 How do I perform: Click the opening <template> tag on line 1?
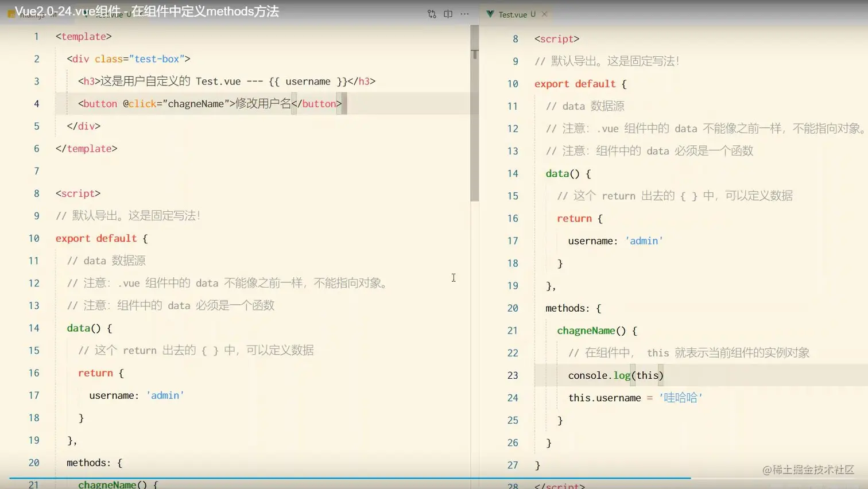[84, 36]
